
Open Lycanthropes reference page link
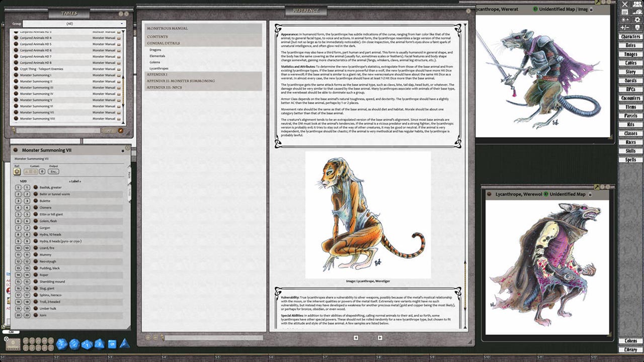[159, 68]
